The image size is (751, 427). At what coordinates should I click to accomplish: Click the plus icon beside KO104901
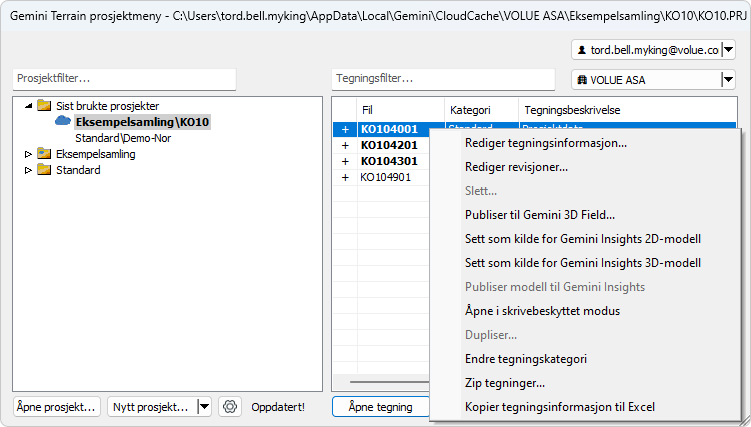(x=345, y=177)
